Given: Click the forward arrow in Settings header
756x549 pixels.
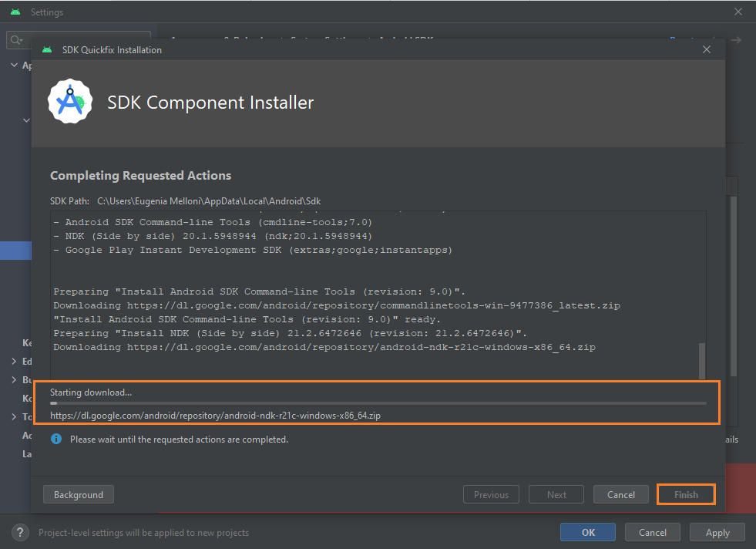Looking at the screenshot, I should 736,40.
